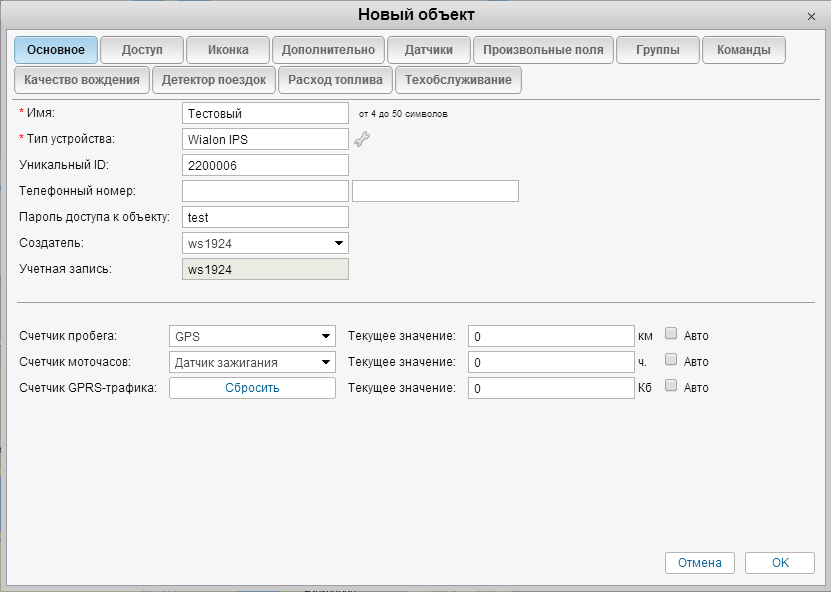Enable Авто for GPRS traffic counter
The height and width of the screenshot is (592, 831).
click(671, 385)
